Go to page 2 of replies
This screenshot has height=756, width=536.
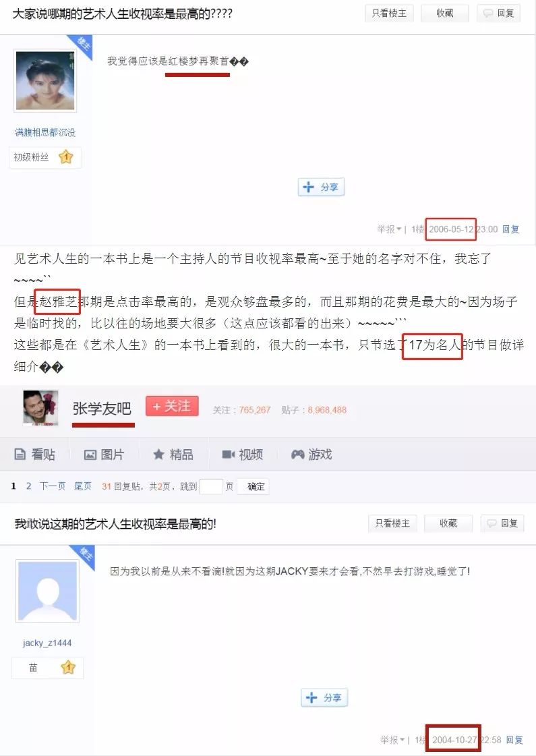coord(28,486)
